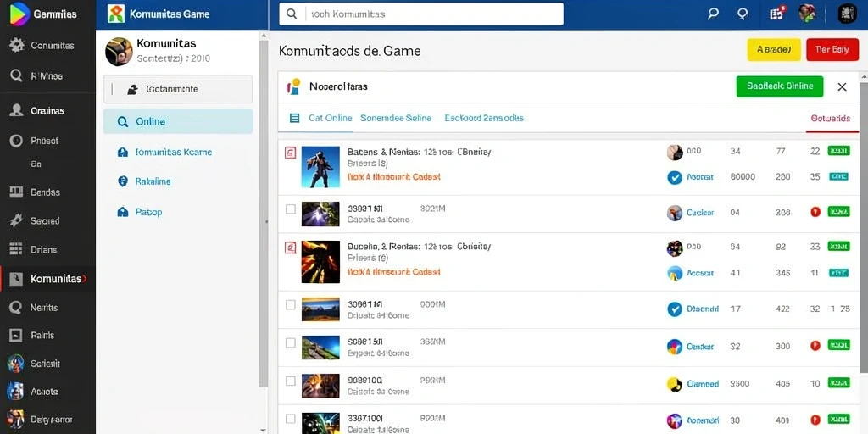868x434 pixels.
Task: Select the Seored sidebar icon
Action: [16, 220]
